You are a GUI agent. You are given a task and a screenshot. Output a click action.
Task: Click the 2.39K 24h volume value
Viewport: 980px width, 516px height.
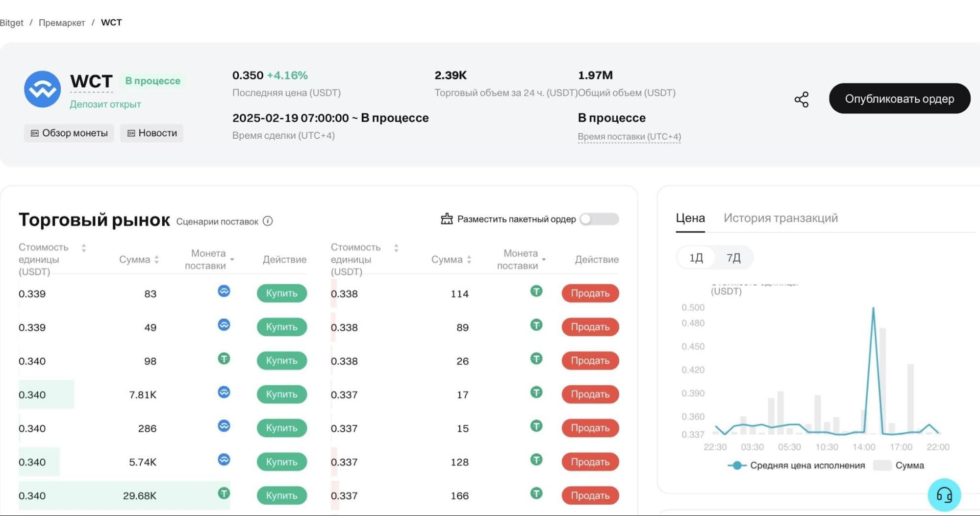tap(451, 75)
